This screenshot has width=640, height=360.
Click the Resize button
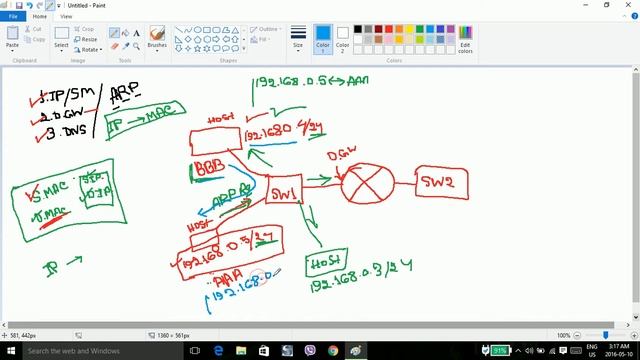tap(86, 39)
